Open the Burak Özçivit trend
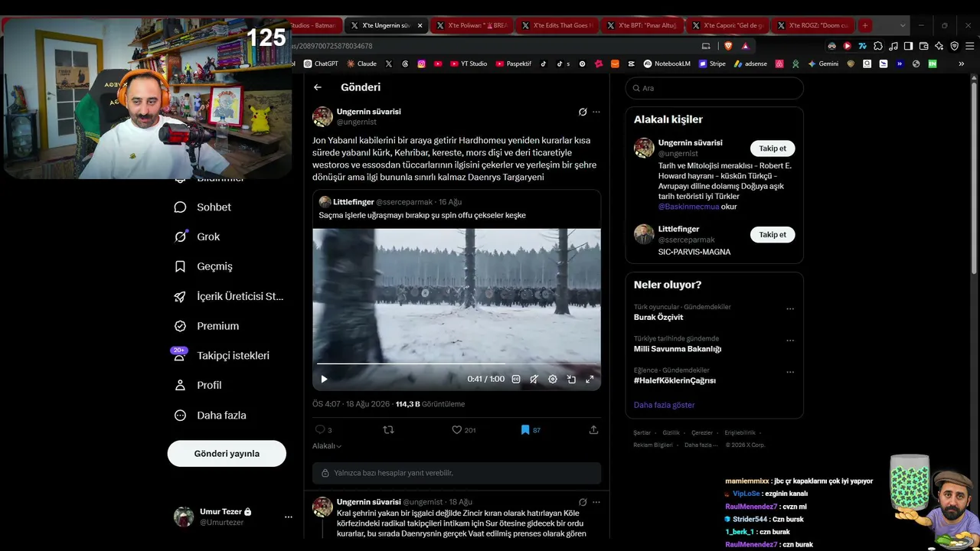Image resolution: width=980 pixels, height=551 pixels. 658,318
